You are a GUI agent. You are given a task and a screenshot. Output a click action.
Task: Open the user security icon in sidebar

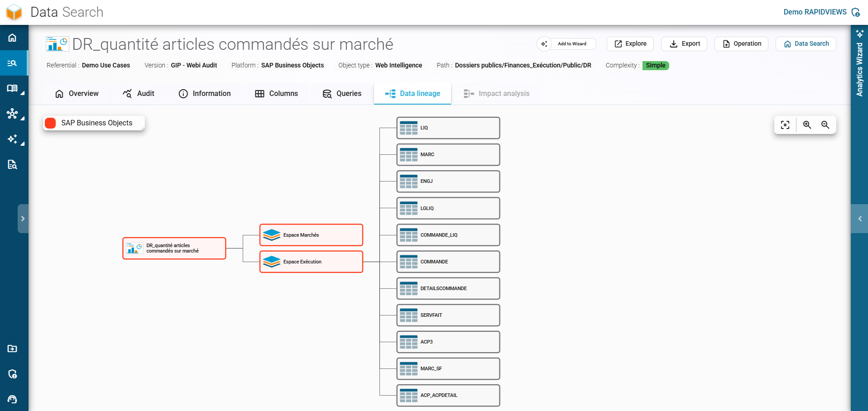click(x=12, y=374)
